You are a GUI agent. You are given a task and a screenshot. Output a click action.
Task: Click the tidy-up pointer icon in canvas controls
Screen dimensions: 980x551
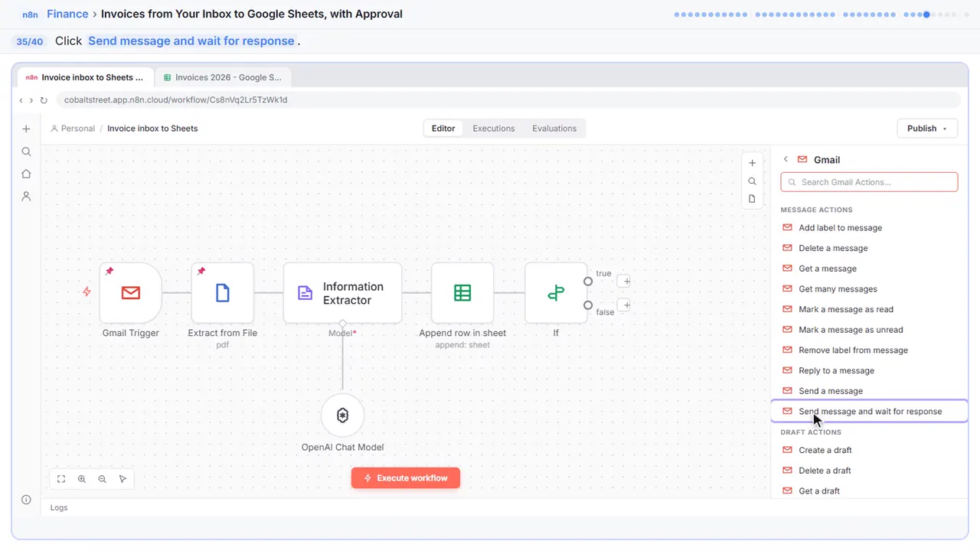click(122, 479)
